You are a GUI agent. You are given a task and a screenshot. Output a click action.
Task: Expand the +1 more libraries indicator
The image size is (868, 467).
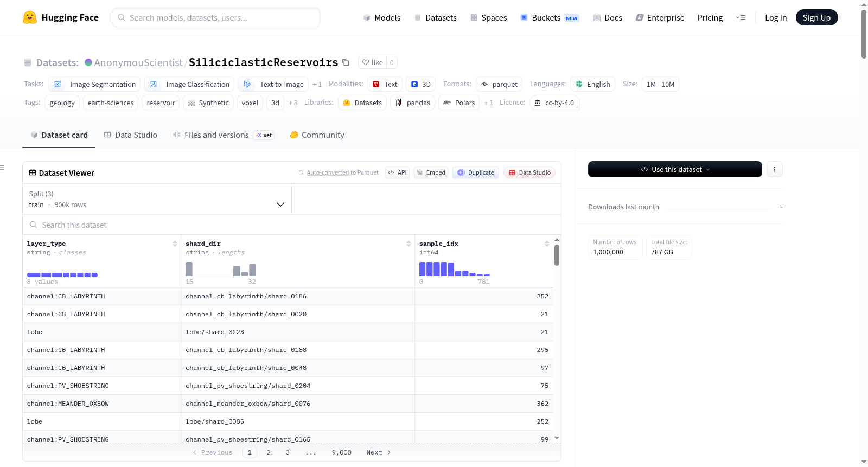(x=488, y=103)
